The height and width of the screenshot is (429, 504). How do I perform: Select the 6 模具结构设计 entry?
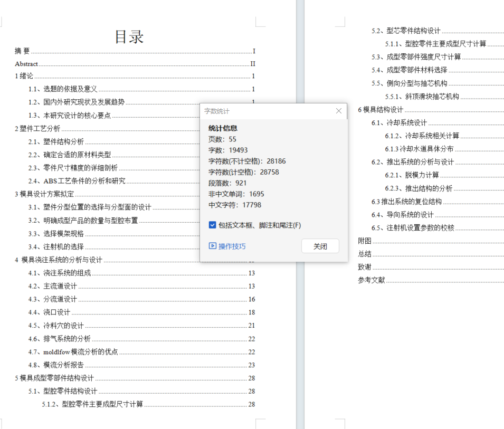pyautogui.click(x=431, y=110)
